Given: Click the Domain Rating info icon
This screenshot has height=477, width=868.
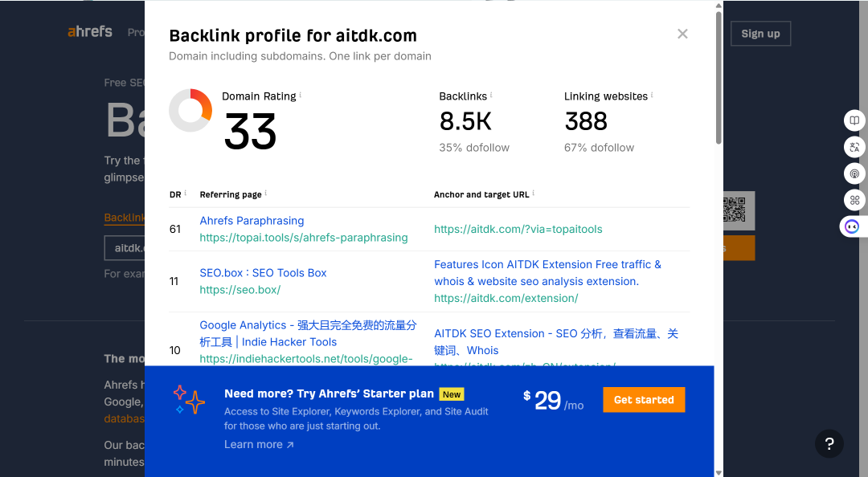Looking at the screenshot, I should point(301,95).
